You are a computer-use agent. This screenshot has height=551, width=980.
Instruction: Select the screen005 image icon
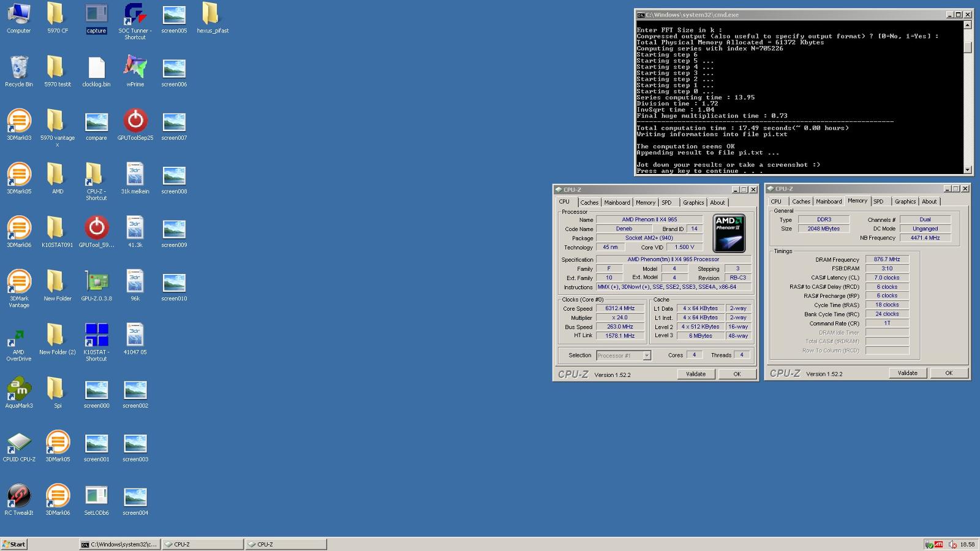174,18
